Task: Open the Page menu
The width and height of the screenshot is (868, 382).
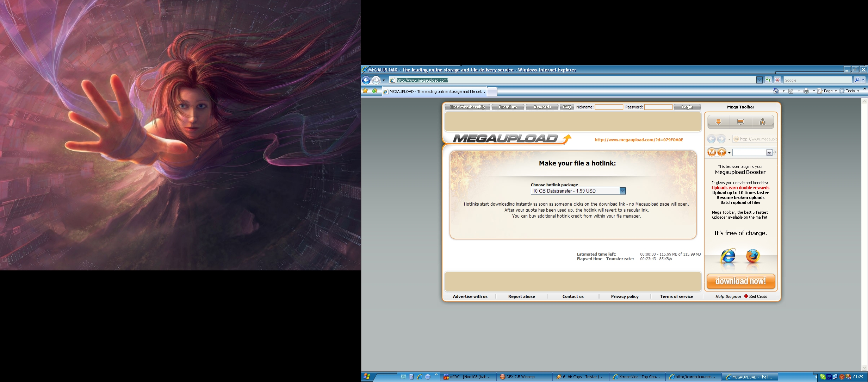Action: click(x=827, y=91)
